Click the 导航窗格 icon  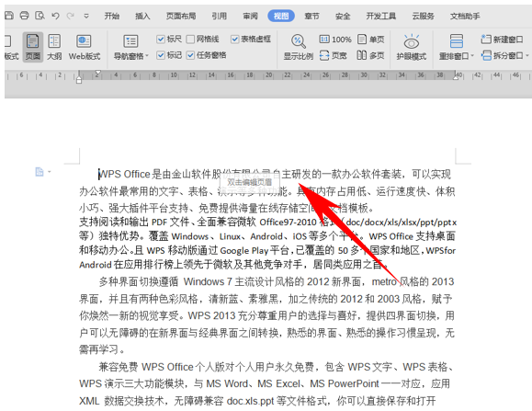tap(130, 41)
